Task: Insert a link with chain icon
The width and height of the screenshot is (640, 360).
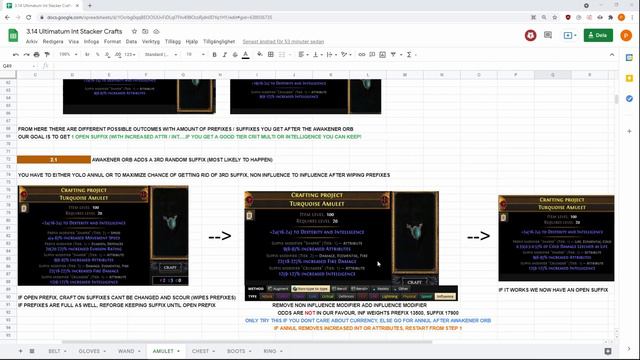Action: click(362, 54)
